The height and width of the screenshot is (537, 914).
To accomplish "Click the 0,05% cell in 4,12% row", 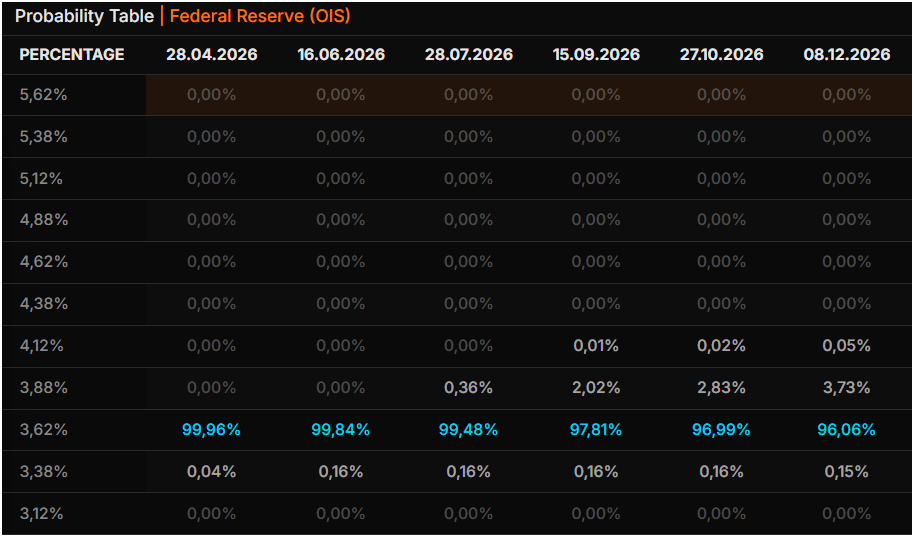I will (x=846, y=345).
